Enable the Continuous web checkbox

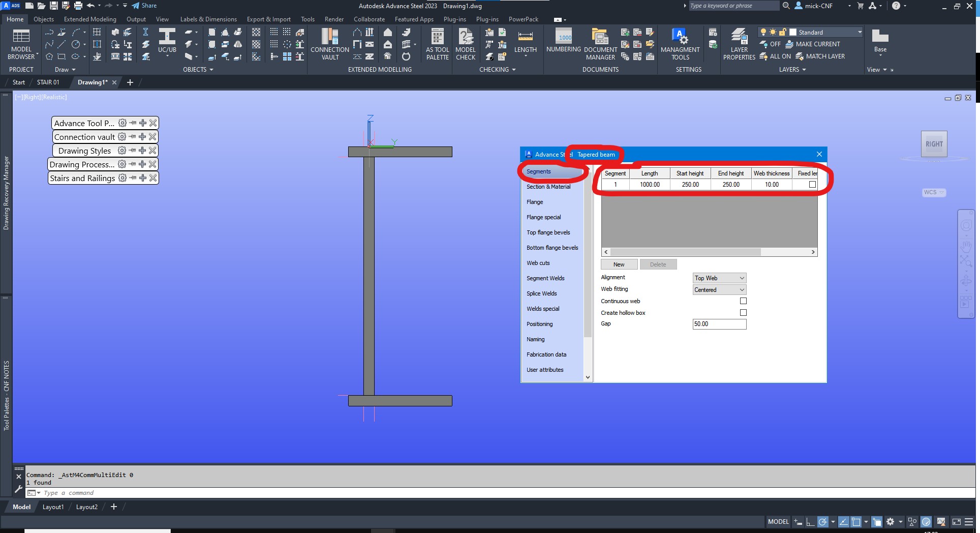[743, 301]
